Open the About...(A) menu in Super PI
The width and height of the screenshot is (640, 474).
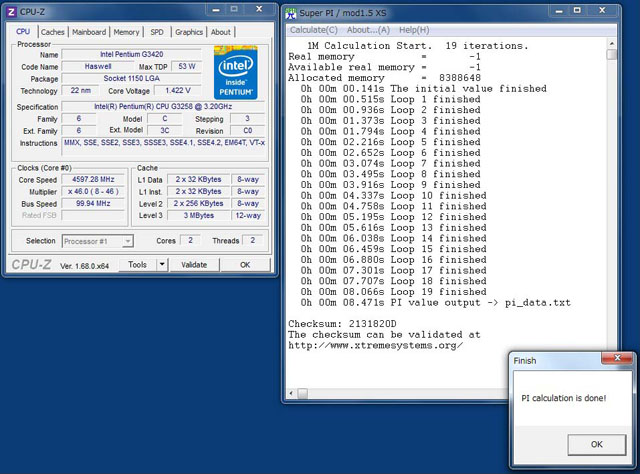click(x=368, y=30)
